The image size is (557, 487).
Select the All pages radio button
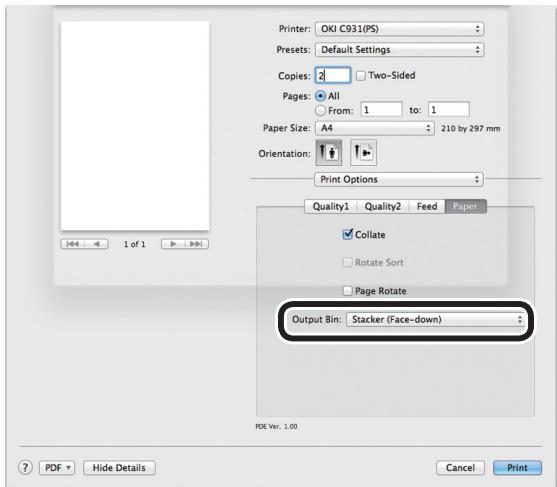pyautogui.click(x=320, y=96)
